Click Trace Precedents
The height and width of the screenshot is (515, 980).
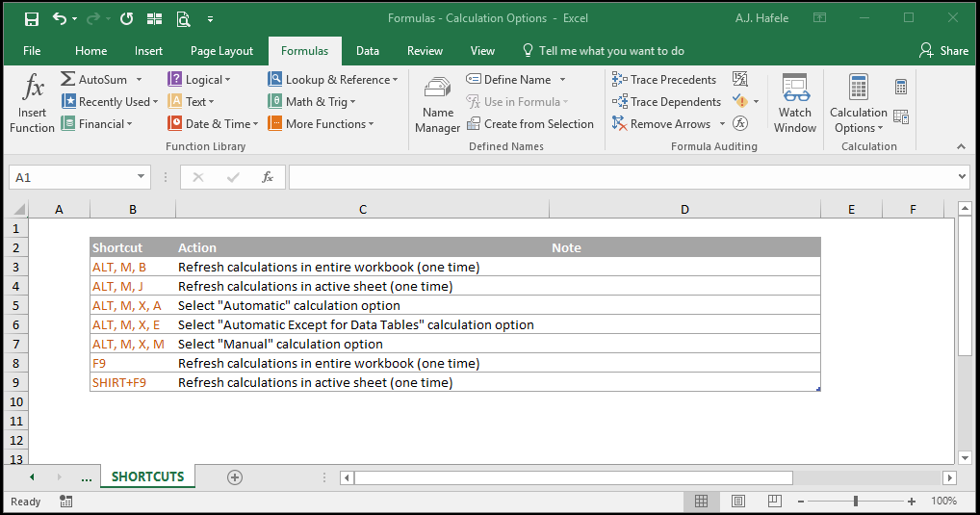click(x=664, y=79)
